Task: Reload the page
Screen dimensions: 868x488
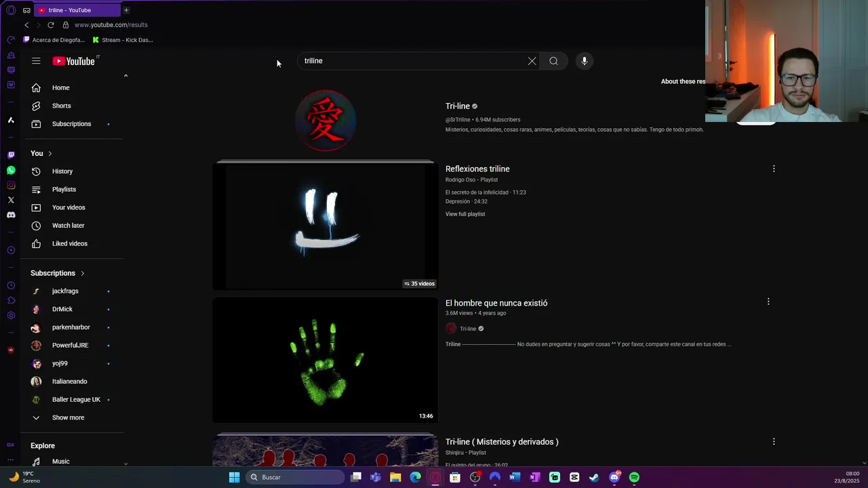Action: (51, 25)
